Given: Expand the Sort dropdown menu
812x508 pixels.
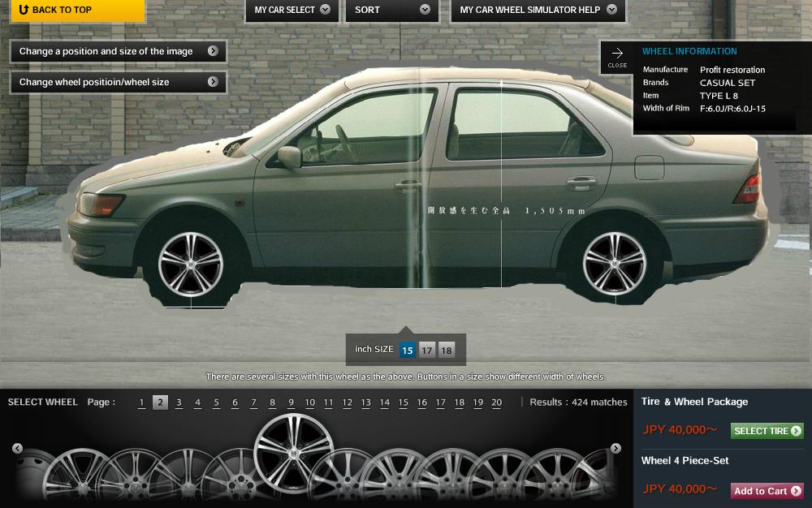Looking at the screenshot, I should point(391,10).
